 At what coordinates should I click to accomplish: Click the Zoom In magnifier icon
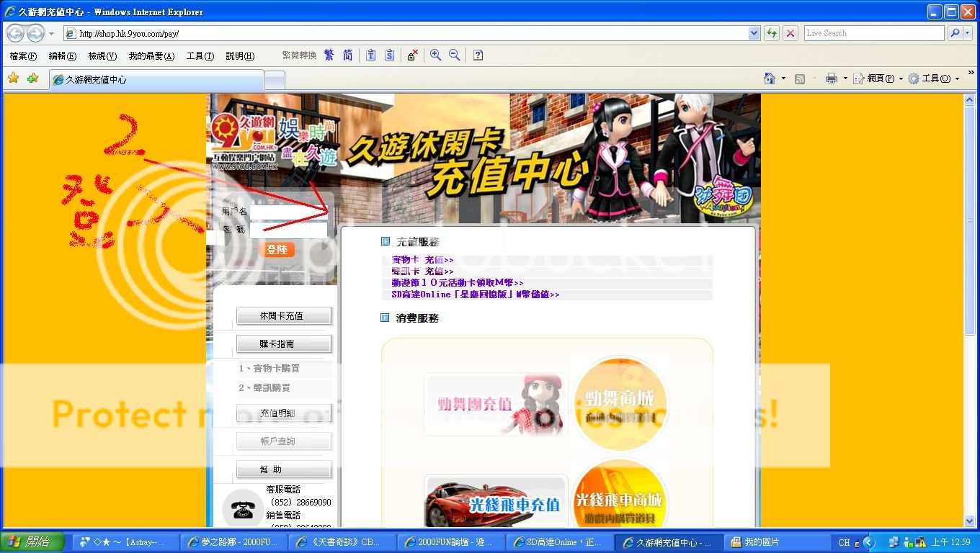[x=435, y=55]
